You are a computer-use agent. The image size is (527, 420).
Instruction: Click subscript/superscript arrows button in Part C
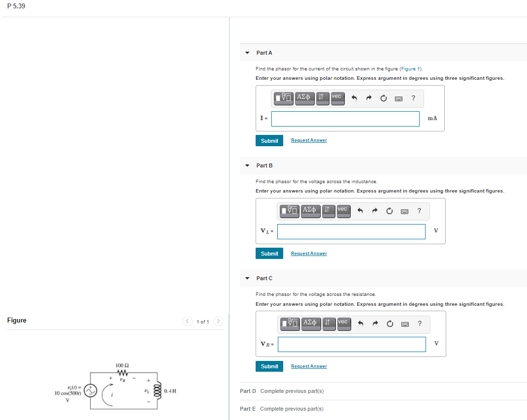(329, 324)
